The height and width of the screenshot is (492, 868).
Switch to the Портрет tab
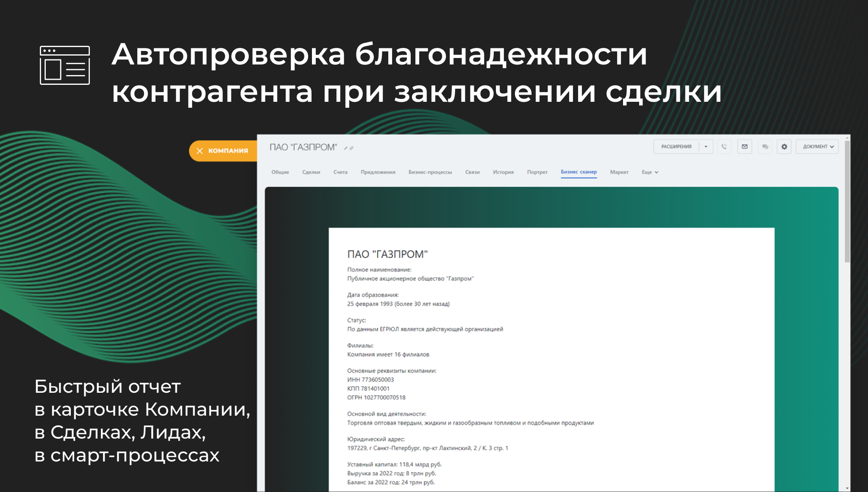(537, 172)
